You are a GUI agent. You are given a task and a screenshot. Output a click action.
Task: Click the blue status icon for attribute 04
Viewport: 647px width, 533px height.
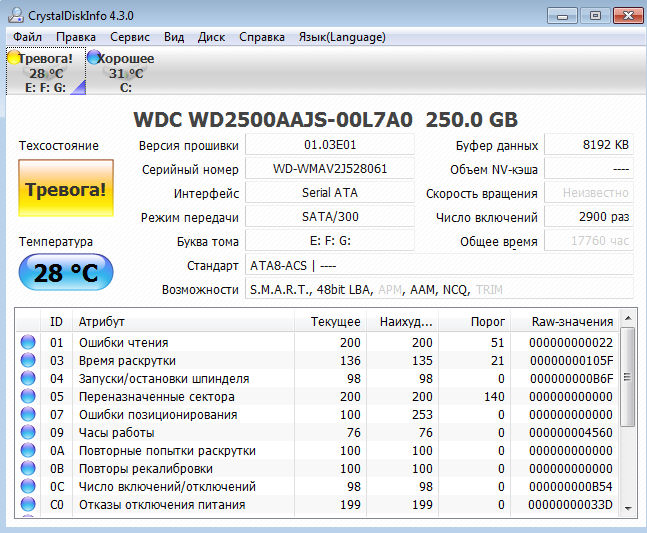(x=28, y=378)
